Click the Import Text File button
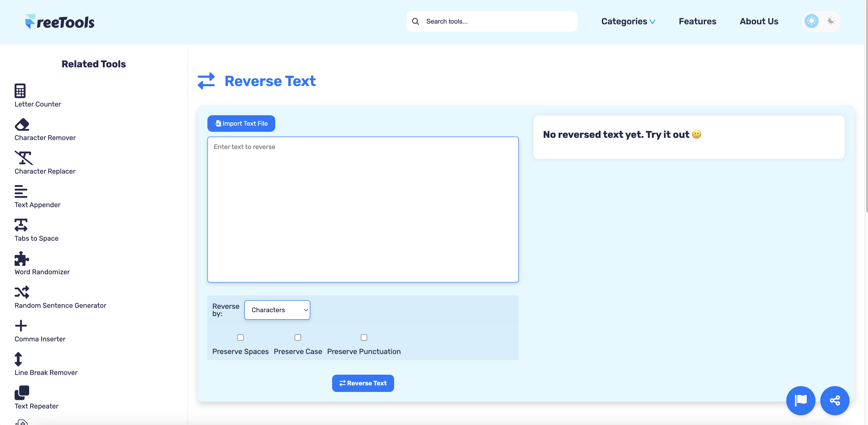 tap(241, 123)
